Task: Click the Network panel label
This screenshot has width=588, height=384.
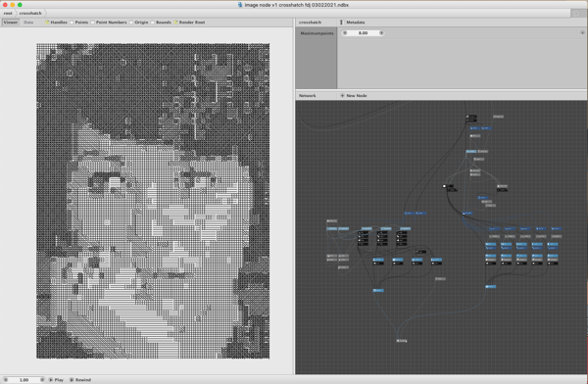Action: (x=307, y=96)
